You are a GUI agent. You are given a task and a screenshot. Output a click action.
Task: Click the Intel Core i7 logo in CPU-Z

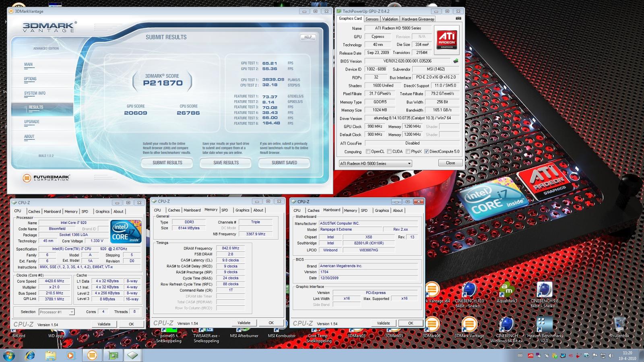[x=126, y=231]
